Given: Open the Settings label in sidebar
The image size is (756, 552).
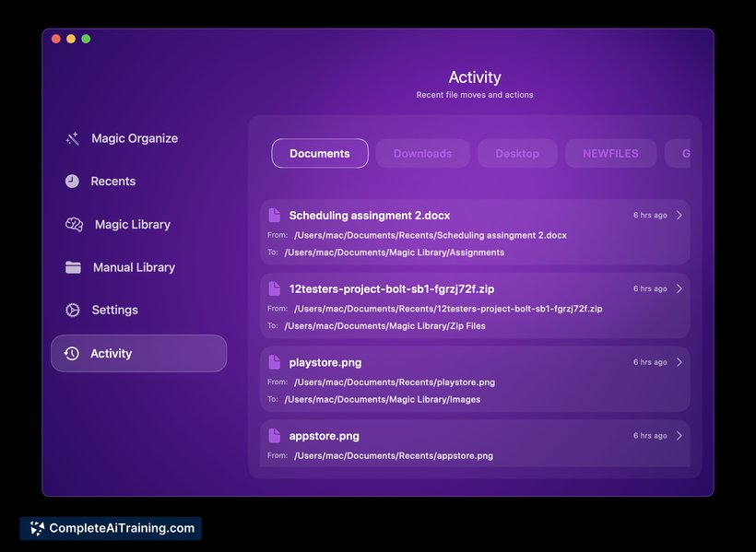Looking at the screenshot, I should click(114, 310).
